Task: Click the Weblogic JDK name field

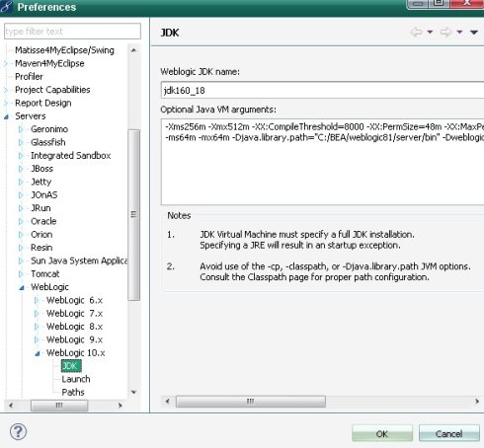Action: (x=323, y=90)
